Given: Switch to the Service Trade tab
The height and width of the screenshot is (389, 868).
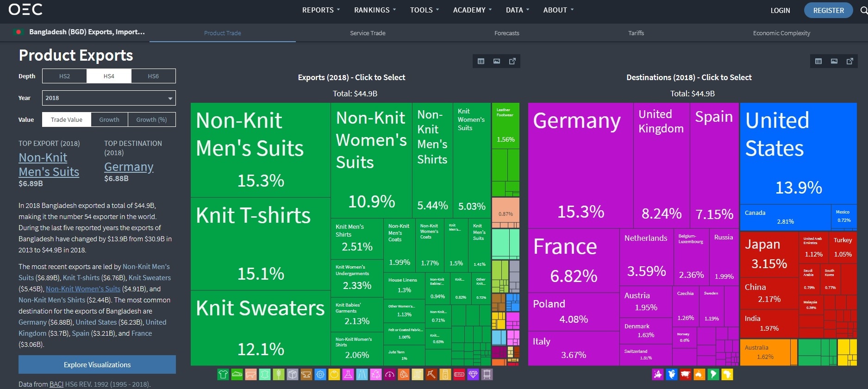Looking at the screenshot, I should click(368, 33).
